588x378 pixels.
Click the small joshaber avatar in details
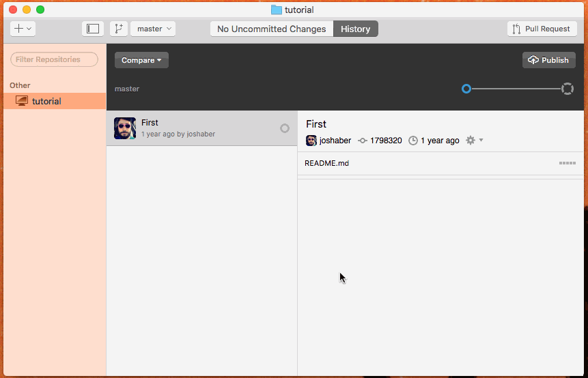coord(311,141)
